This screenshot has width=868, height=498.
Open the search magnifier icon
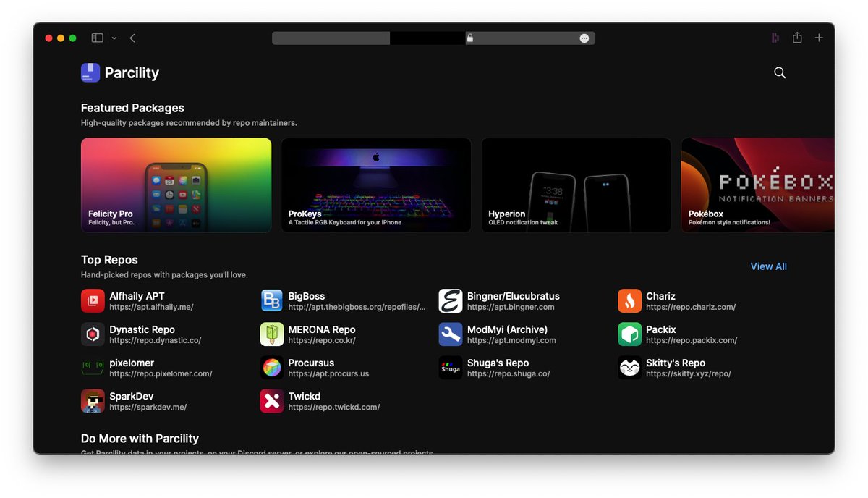click(780, 72)
